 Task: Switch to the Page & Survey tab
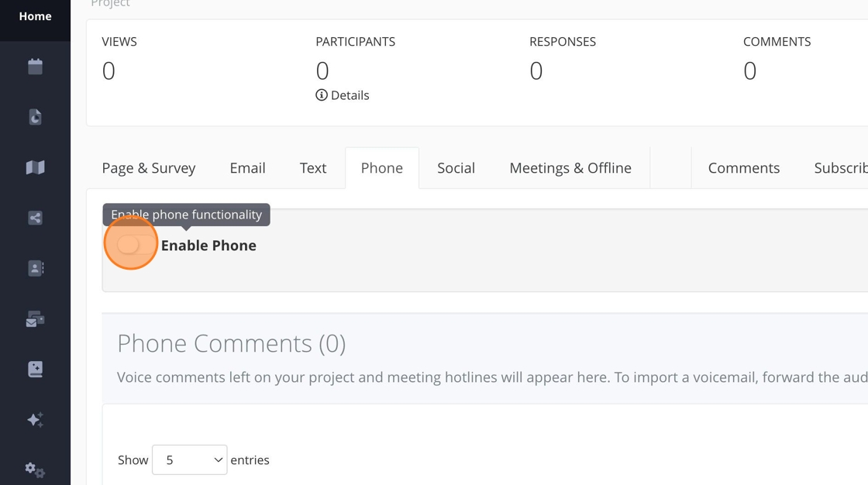(149, 168)
